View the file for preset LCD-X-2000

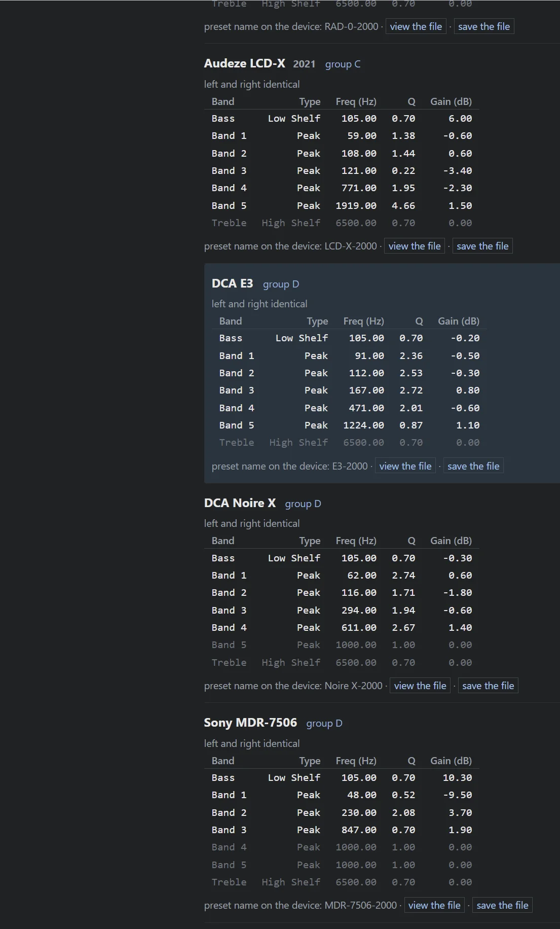pos(415,246)
